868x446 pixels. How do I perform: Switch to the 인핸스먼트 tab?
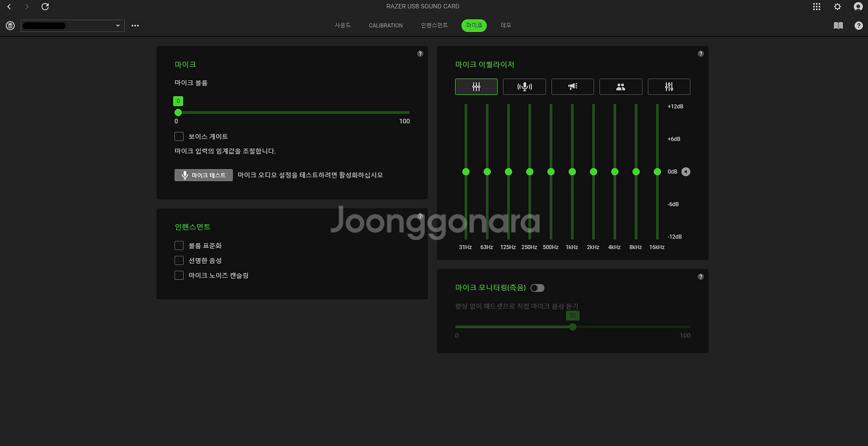434,26
